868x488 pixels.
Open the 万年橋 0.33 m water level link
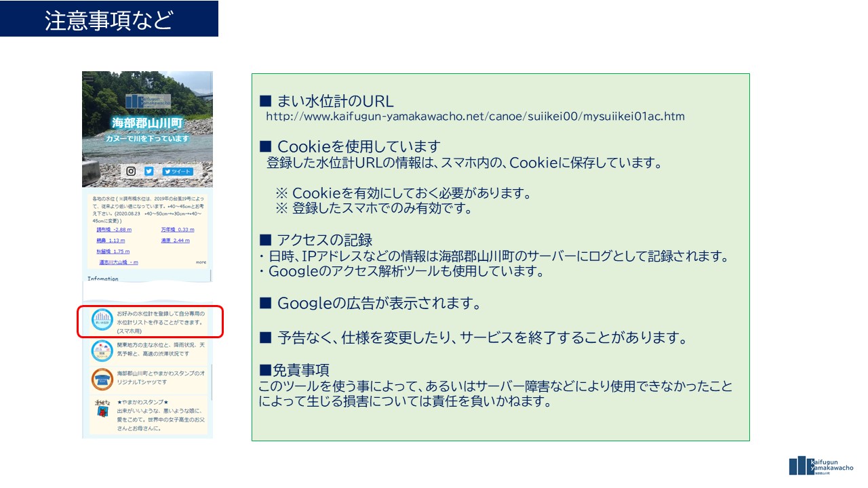pyautogui.click(x=177, y=230)
